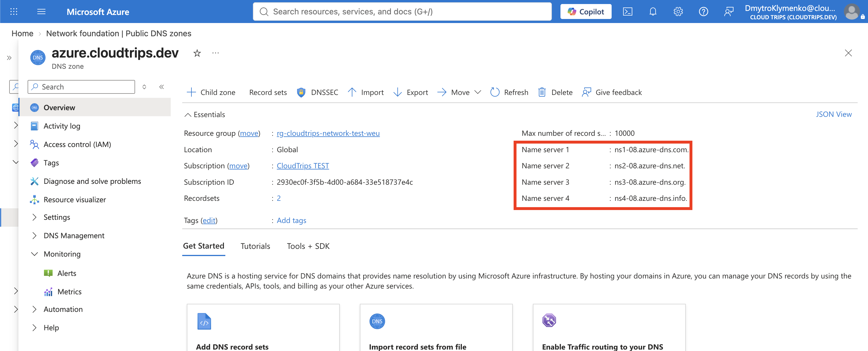Viewport: 868px width, 351px height.
Task: Open Network foundation Public DNS zones breadcrumb
Action: tap(119, 33)
